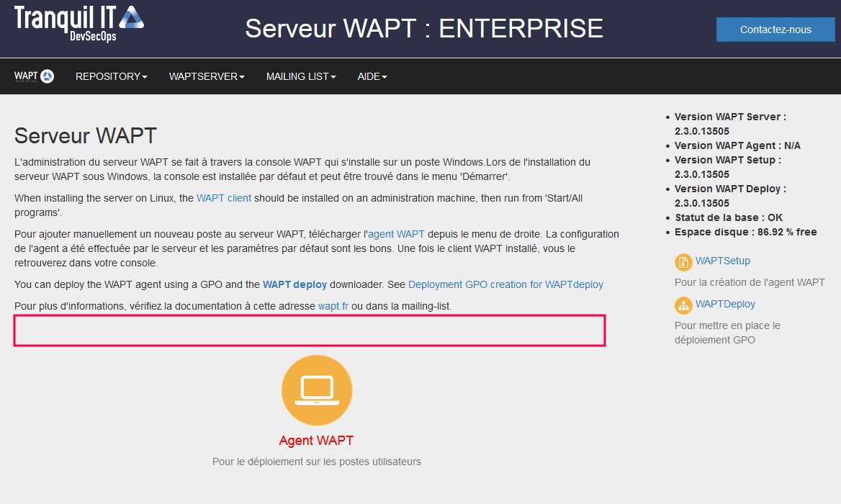
Task: Click the Statut de la base : OK entry
Action: click(x=729, y=217)
